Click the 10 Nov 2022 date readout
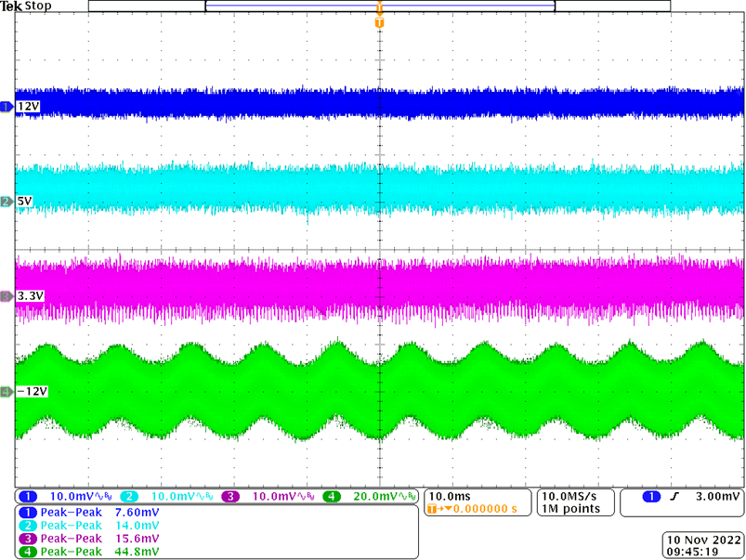Viewport: 746px width, 560px height. click(703, 540)
